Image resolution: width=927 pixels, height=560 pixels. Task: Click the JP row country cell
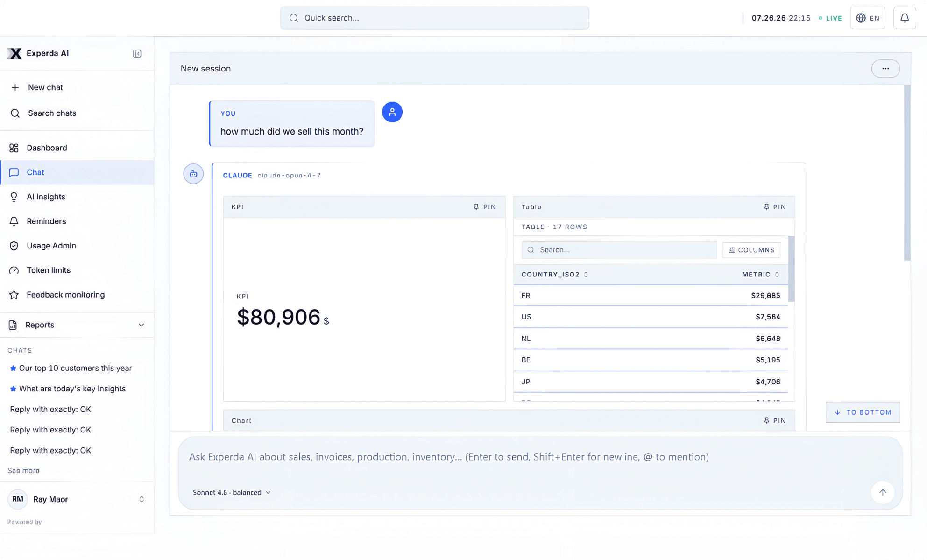526,382
